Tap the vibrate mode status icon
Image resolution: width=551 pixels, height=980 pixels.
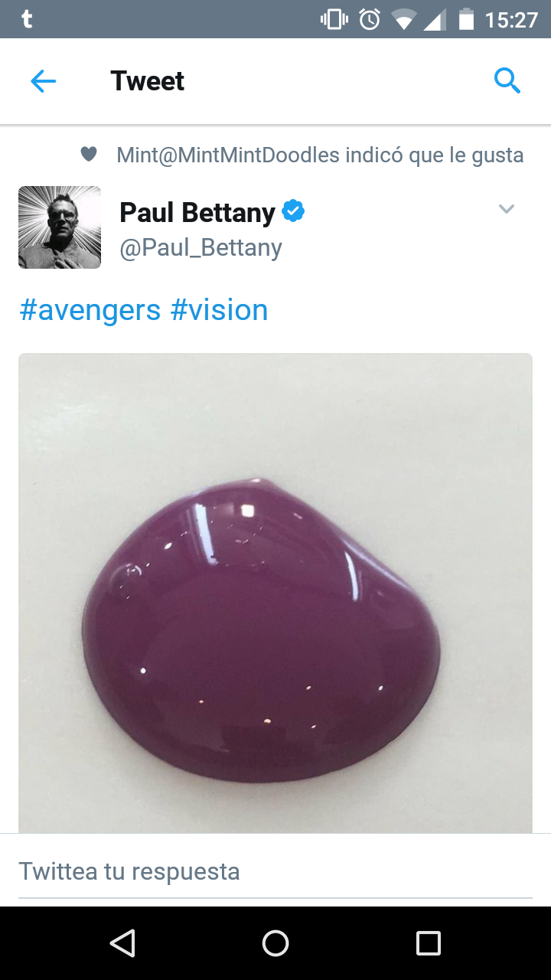pyautogui.click(x=334, y=19)
